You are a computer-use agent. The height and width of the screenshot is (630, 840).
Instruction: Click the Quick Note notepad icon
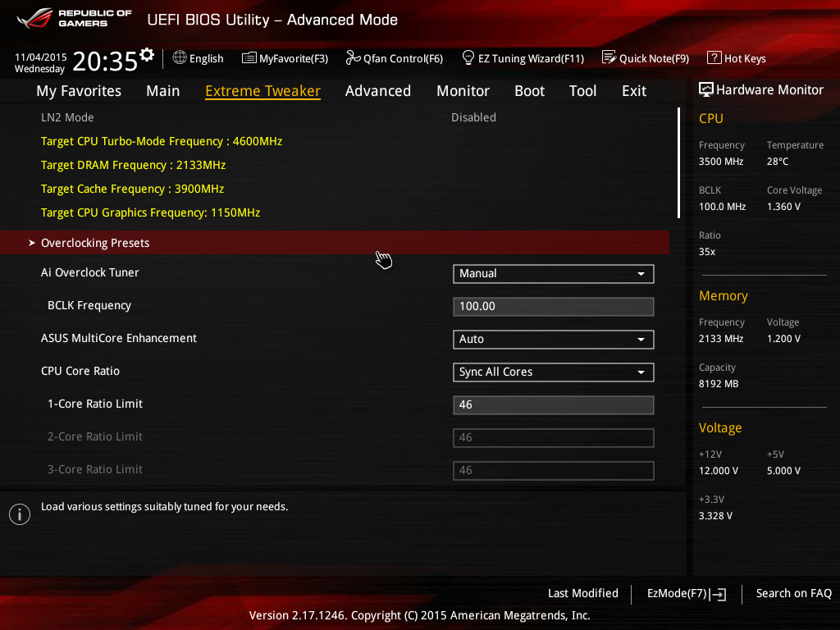[x=609, y=57]
